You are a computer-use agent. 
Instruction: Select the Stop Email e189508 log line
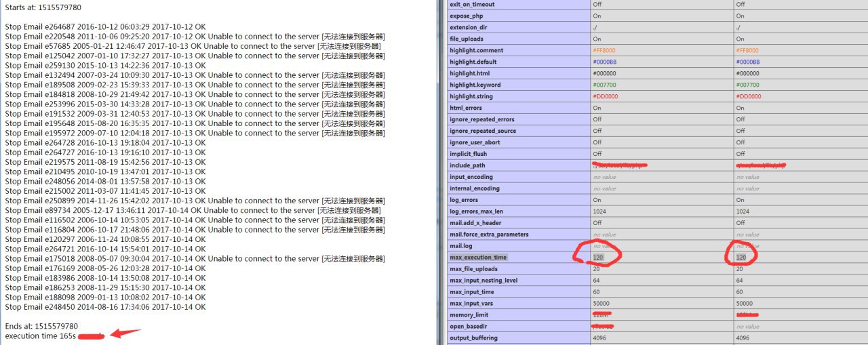click(x=195, y=85)
